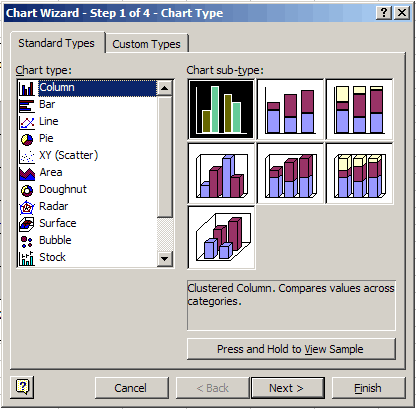Click the Next > button
Screen dimensions: 416x409
click(x=287, y=388)
